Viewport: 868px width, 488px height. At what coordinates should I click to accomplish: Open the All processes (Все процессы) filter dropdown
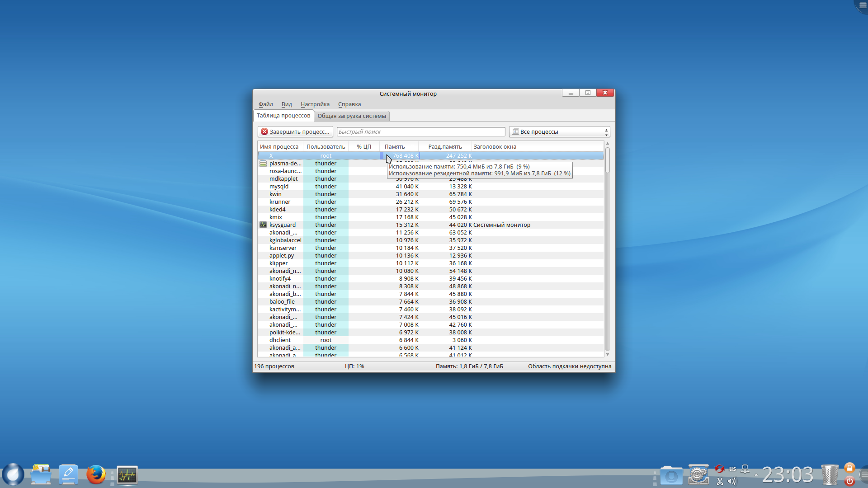tap(559, 131)
